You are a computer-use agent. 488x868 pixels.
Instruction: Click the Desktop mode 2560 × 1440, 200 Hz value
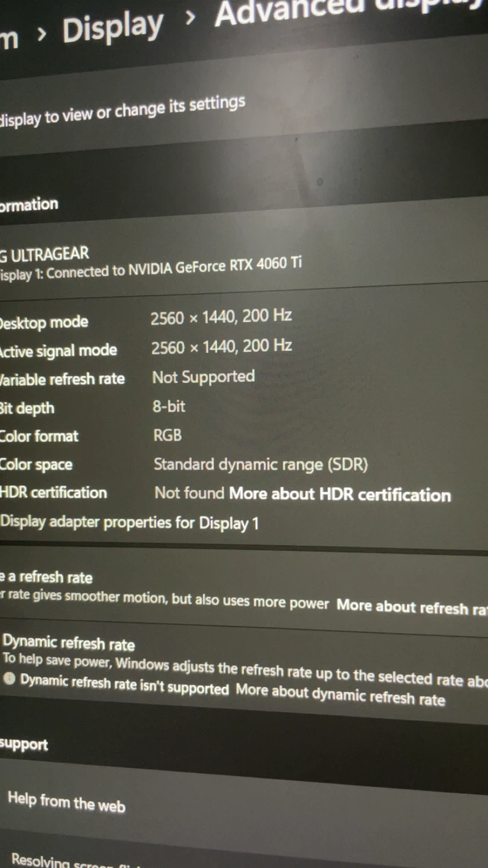point(221,316)
